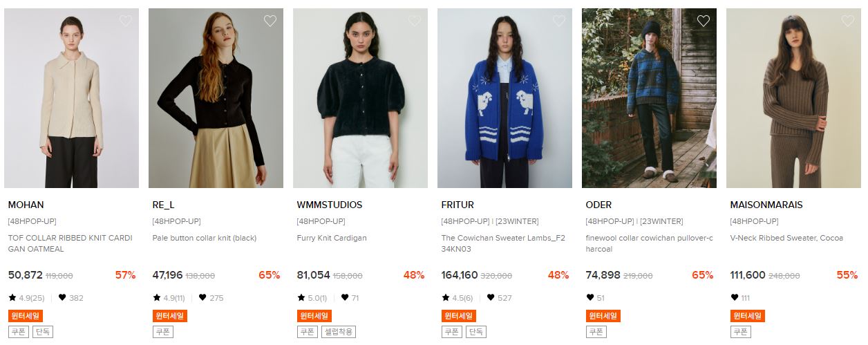
Task: Click heart icon on MAISONMARAIS sweater photo
Action: tap(848, 21)
